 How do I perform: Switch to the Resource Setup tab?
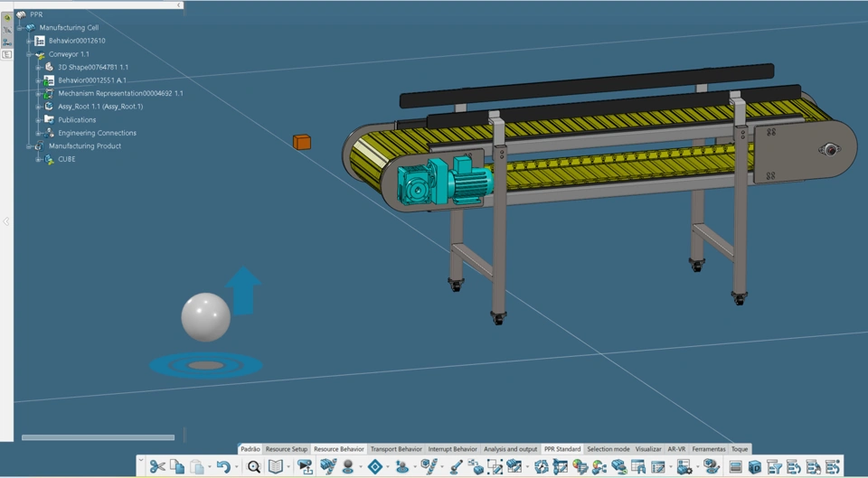(x=287, y=449)
